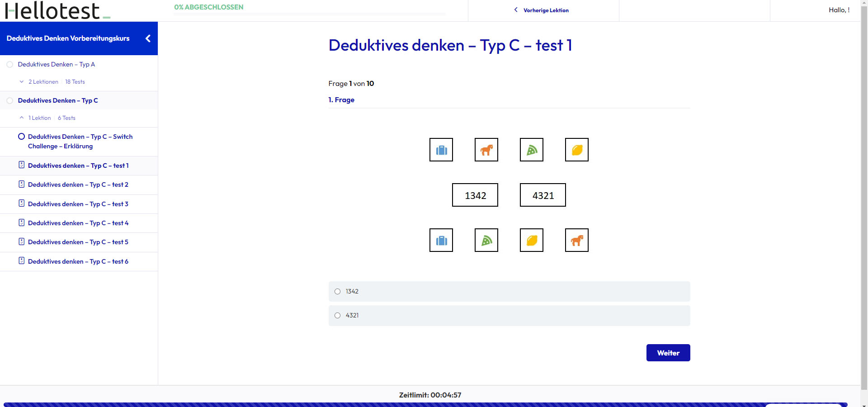Click the Weiter button
Screen dimensions: 868x407
point(668,353)
